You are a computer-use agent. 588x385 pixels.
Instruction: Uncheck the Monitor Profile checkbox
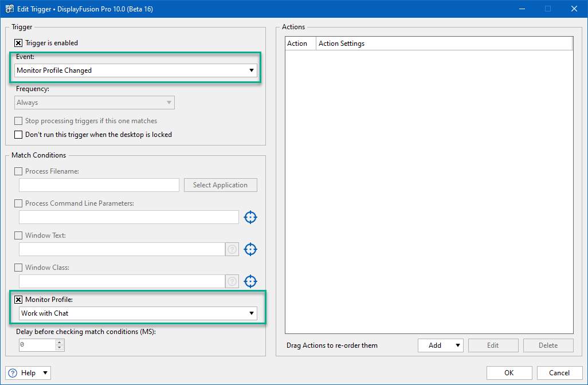[x=18, y=300]
